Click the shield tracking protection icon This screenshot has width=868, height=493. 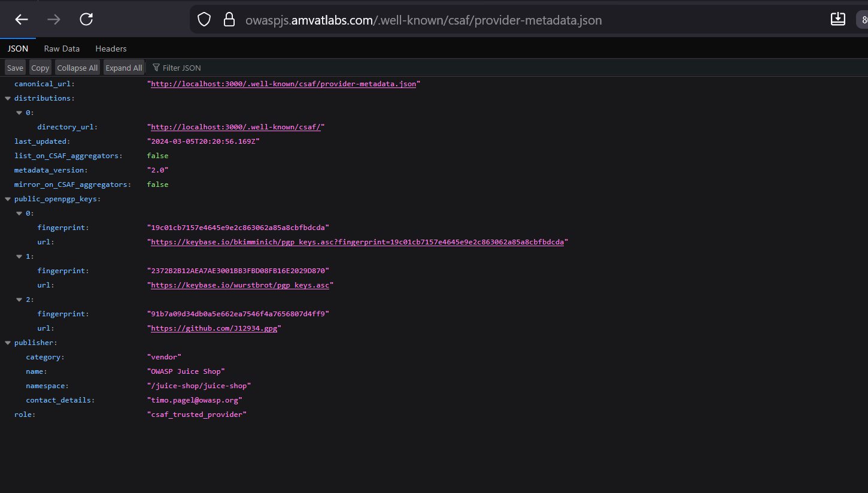pos(204,20)
